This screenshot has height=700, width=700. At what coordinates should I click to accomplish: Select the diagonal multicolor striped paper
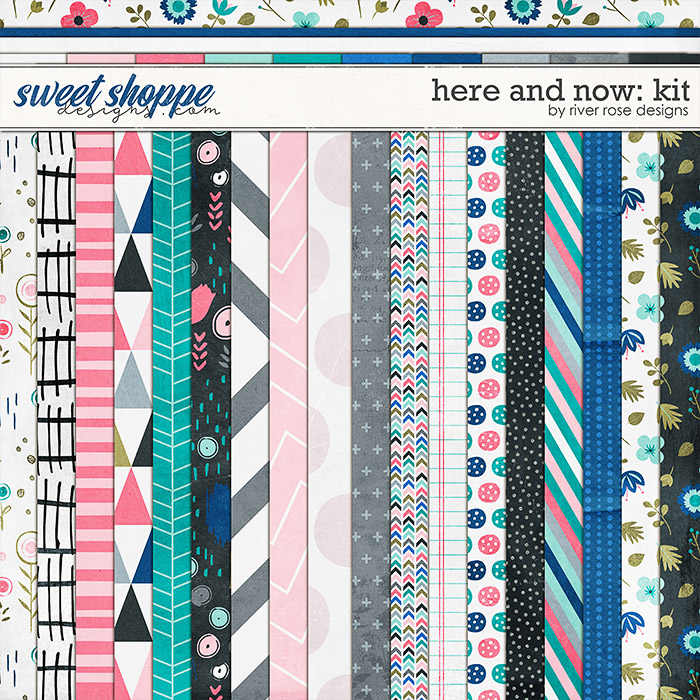(564, 416)
